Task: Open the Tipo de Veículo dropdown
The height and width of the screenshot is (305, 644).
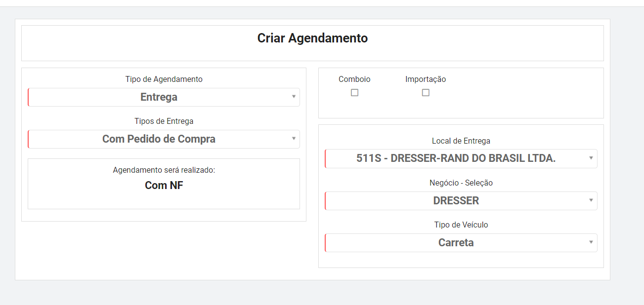Action: click(461, 243)
